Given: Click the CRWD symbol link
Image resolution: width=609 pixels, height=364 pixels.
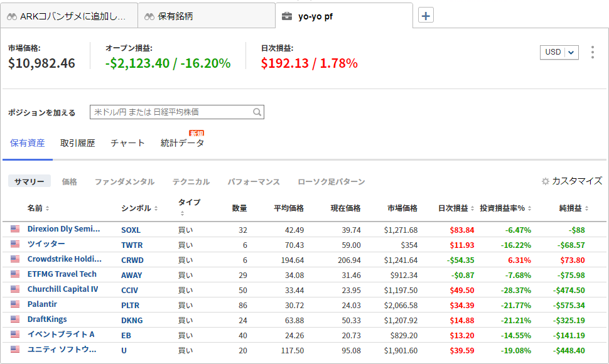Looking at the screenshot, I should tap(132, 260).
